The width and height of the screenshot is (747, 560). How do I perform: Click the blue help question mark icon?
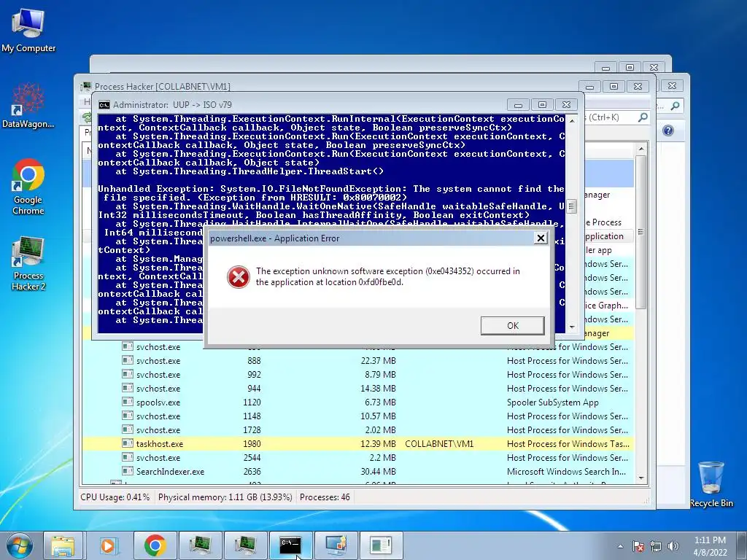click(x=668, y=131)
